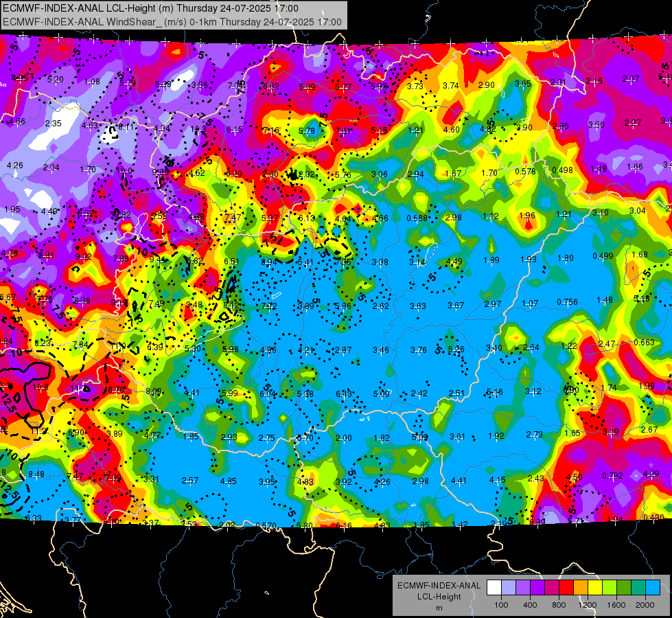Image resolution: width=672 pixels, height=618 pixels.
Task: Click map value 0.430
Action: click(x=653, y=517)
